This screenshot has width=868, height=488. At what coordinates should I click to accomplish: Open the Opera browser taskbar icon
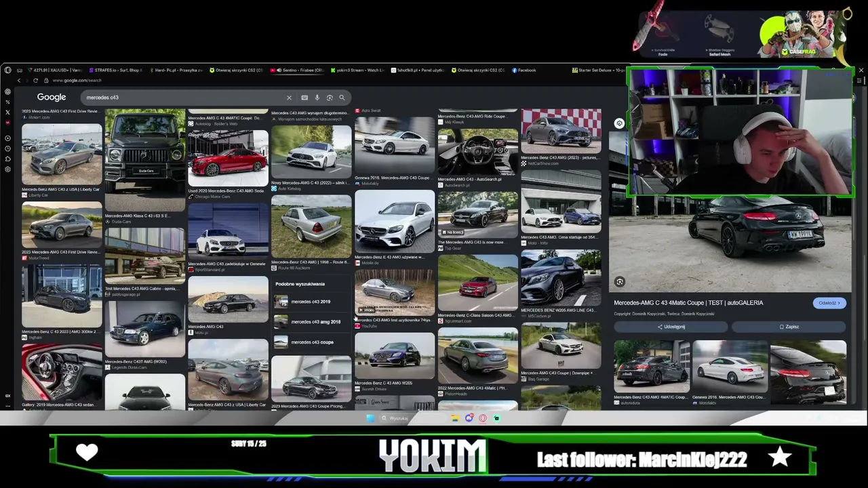tap(483, 418)
